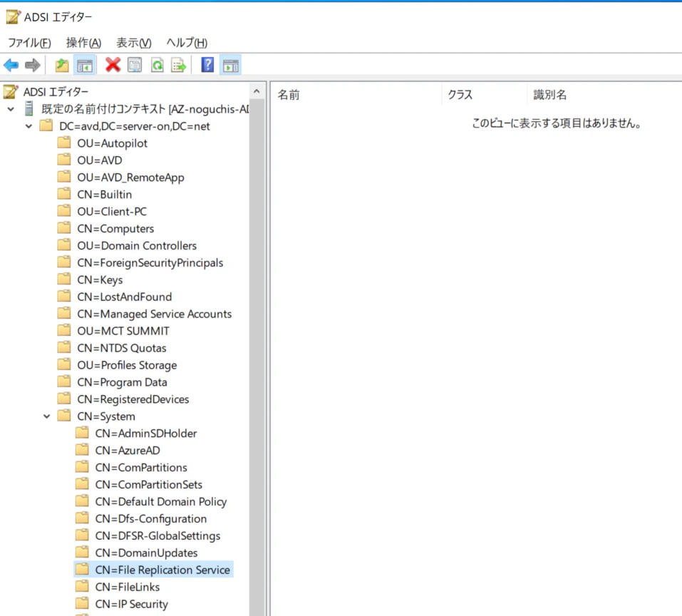The width and height of the screenshot is (682, 616).
Task: Open properties from the toolbar icon
Action: click(x=135, y=66)
